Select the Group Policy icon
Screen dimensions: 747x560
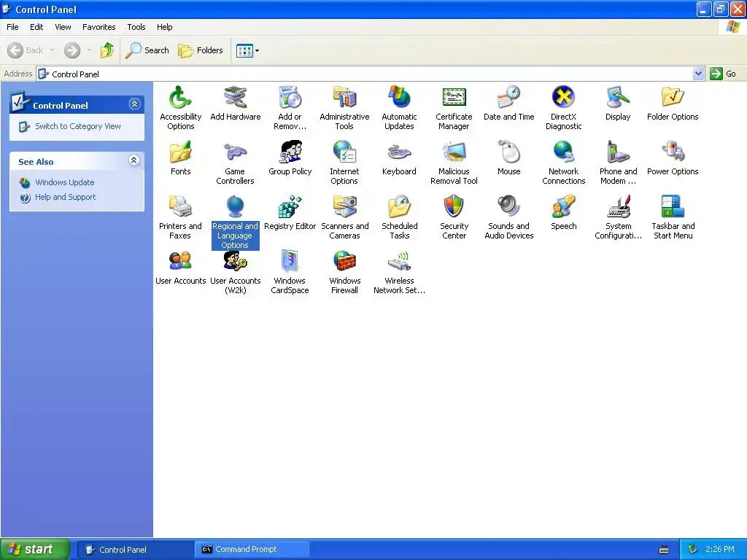(290, 158)
